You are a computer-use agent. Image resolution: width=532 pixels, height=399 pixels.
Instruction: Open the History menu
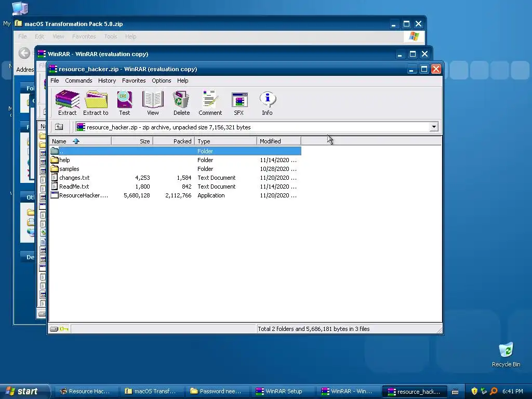[107, 81]
